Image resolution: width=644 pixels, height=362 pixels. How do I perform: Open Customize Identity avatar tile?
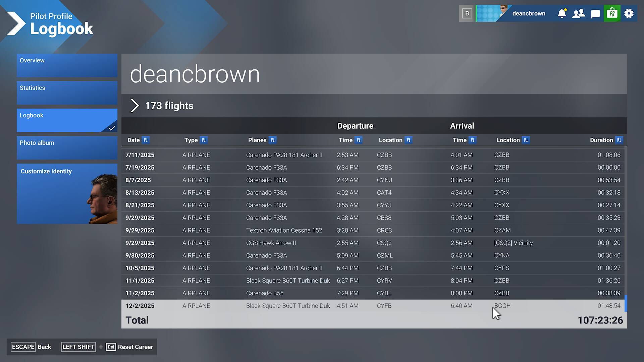tap(67, 194)
